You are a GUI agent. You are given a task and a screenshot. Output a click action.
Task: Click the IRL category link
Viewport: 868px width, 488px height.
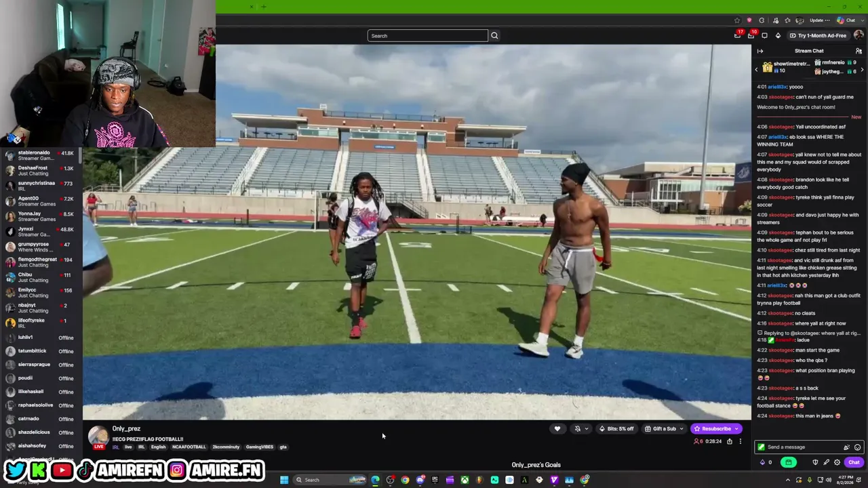115,447
